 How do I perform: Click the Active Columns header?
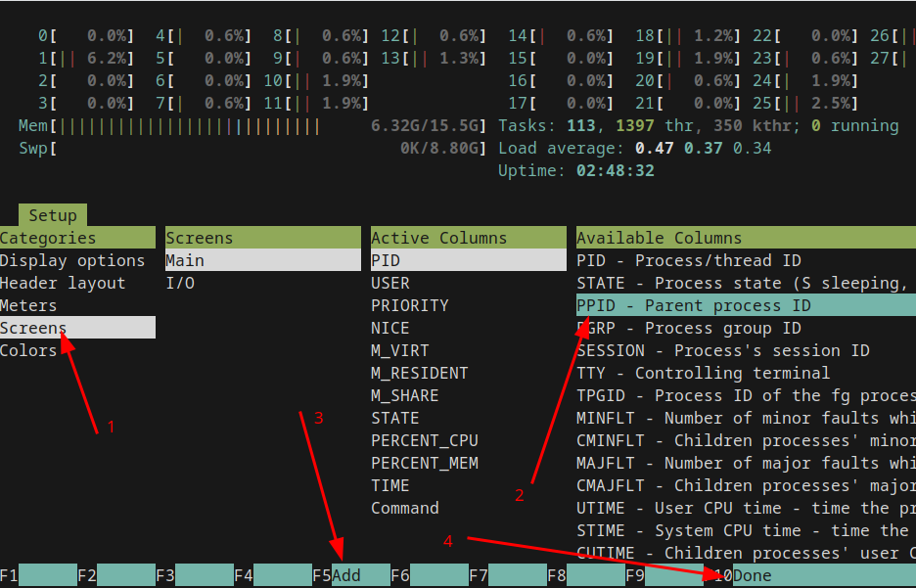coord(468,238)
